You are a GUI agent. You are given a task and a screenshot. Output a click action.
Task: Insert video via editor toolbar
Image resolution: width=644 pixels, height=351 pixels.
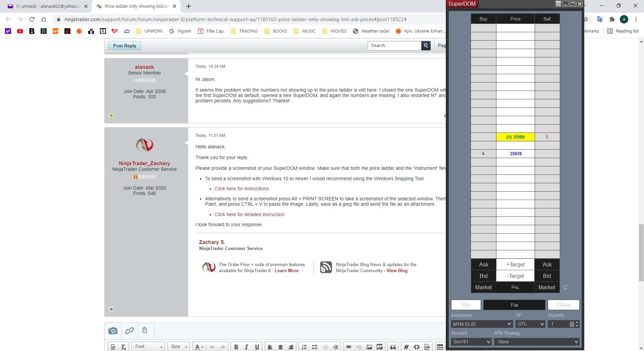380,347
